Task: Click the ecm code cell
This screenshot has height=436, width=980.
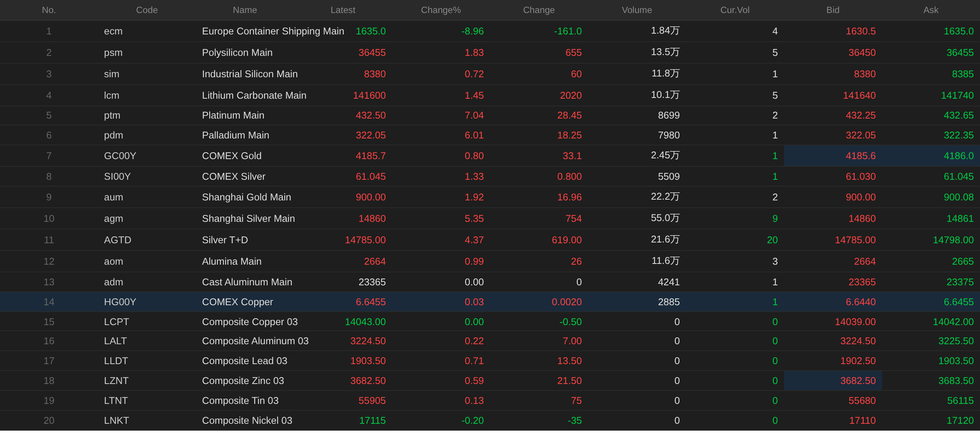Action: (113, 31)
